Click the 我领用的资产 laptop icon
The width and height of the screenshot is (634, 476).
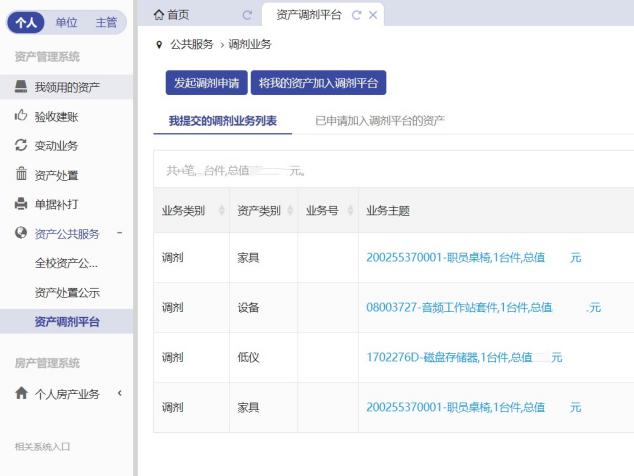(x=21, y=87)
